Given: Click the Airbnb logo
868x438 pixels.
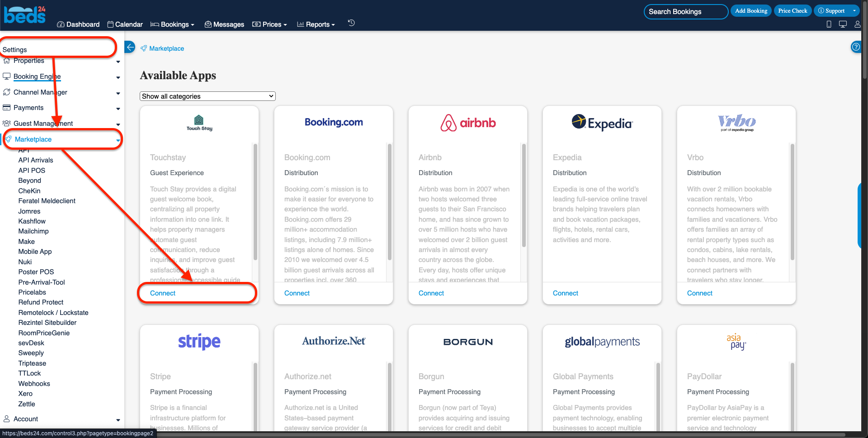Looking at the screenshot, I should click(x=468, y=123).
